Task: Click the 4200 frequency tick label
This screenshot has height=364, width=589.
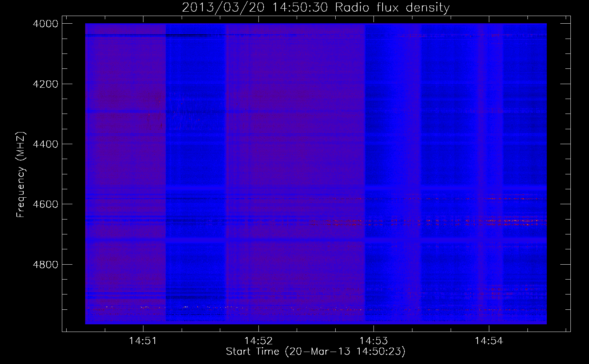Action: [46, 84]
